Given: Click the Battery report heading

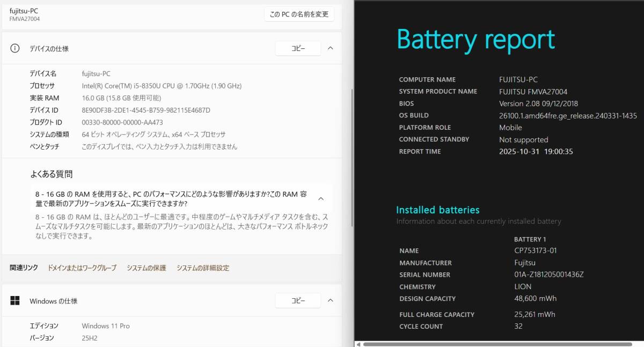Looking at the screenshot, I should coord(475,40).
